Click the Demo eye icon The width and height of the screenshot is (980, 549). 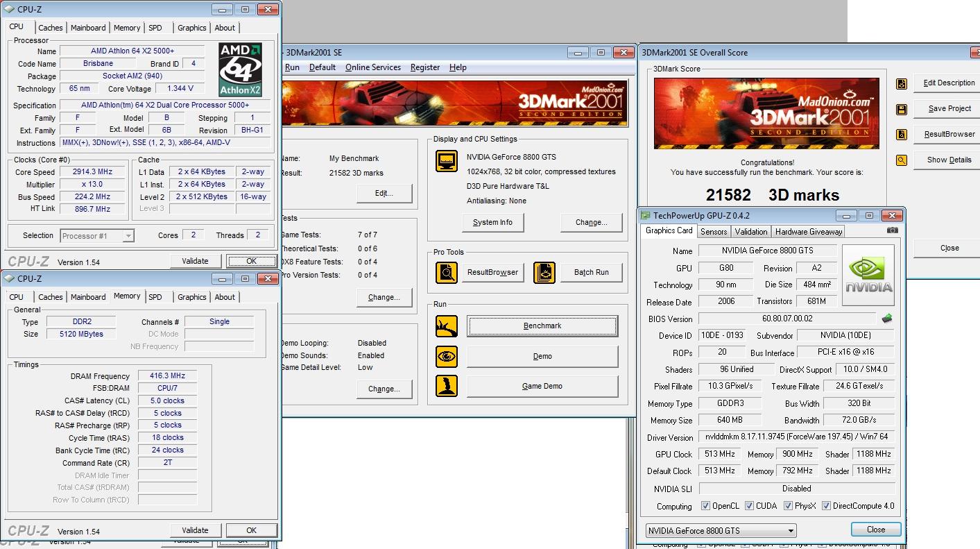pos(447,356)
